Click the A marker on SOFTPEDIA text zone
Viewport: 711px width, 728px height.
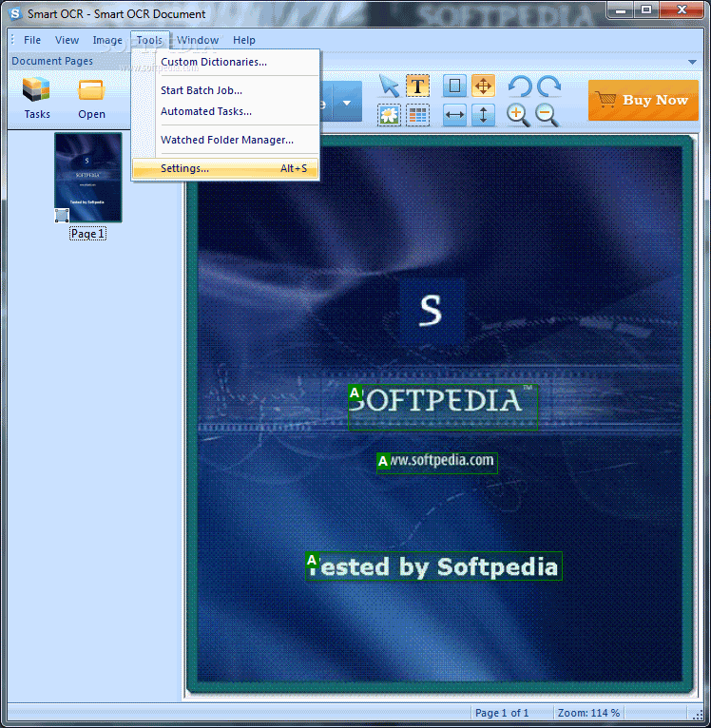tap(355, 393)
